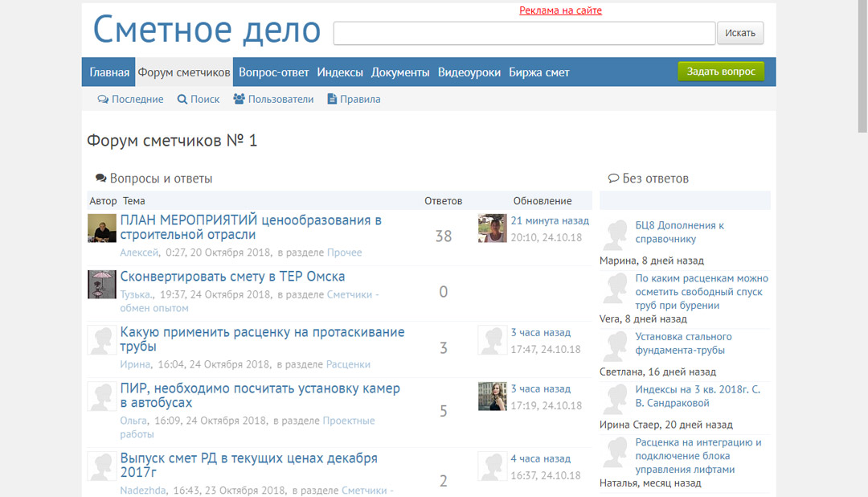Click last replier photo on ПИР topic

(492, 396)
